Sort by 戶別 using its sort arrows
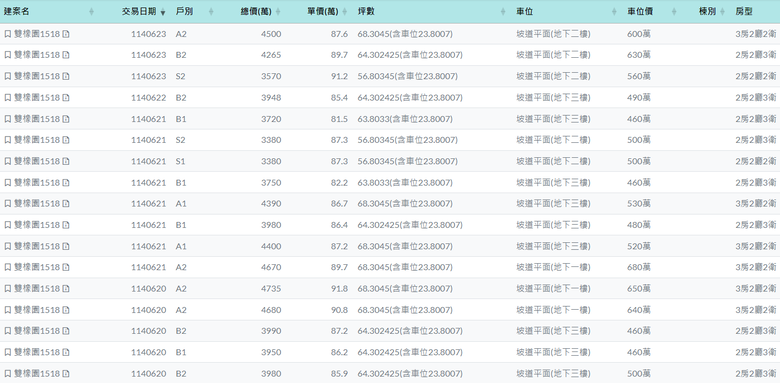780x383 pixels. tap(211, 11)
